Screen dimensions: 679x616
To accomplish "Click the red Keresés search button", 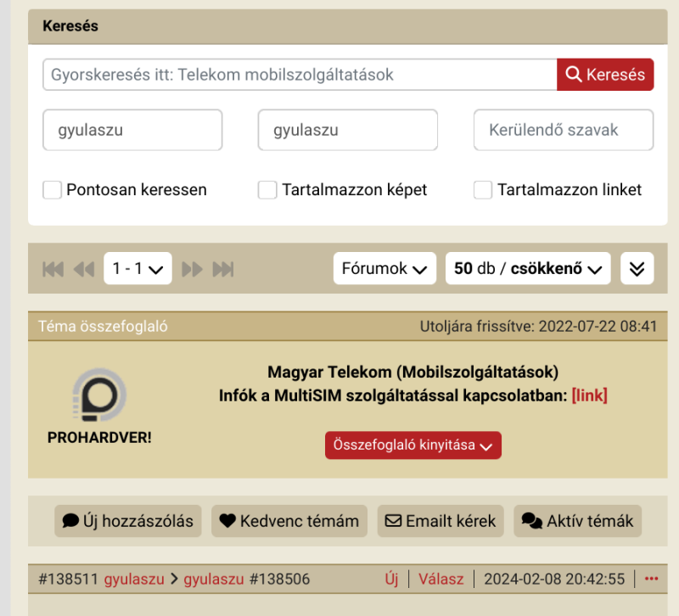I will (605, 75).
